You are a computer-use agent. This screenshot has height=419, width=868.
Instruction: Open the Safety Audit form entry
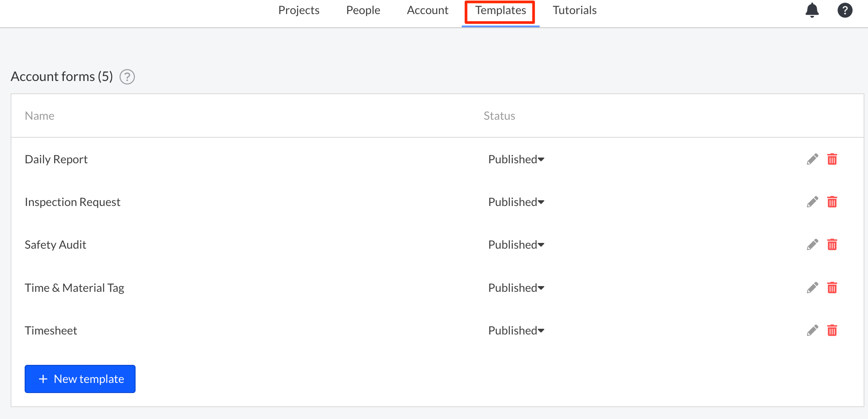click(55, 244)
